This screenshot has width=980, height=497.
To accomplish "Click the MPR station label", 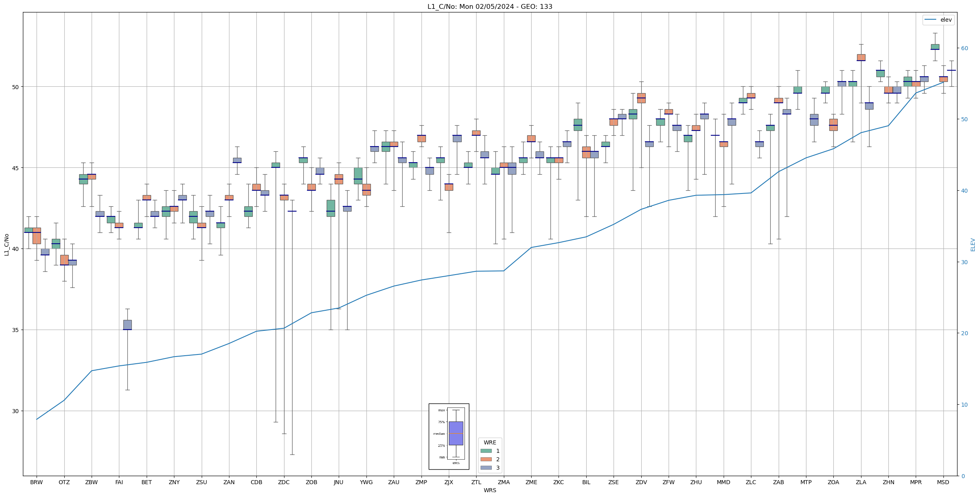I will (916, 482).
